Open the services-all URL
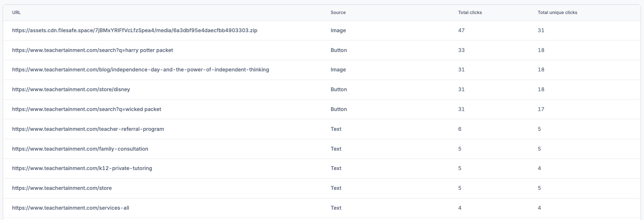Image resolution: width=644 pixels, height=220 pixels. pos(71,208)
